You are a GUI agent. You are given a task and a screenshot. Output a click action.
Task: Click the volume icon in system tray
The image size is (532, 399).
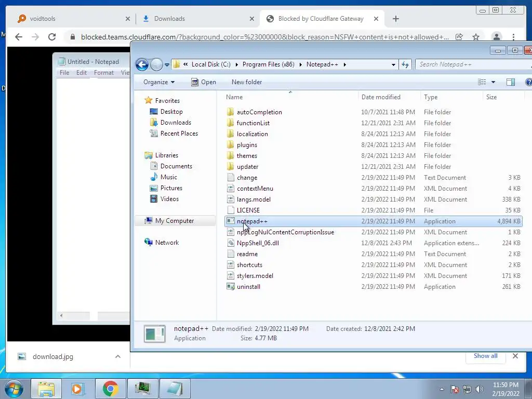point(480,389)
